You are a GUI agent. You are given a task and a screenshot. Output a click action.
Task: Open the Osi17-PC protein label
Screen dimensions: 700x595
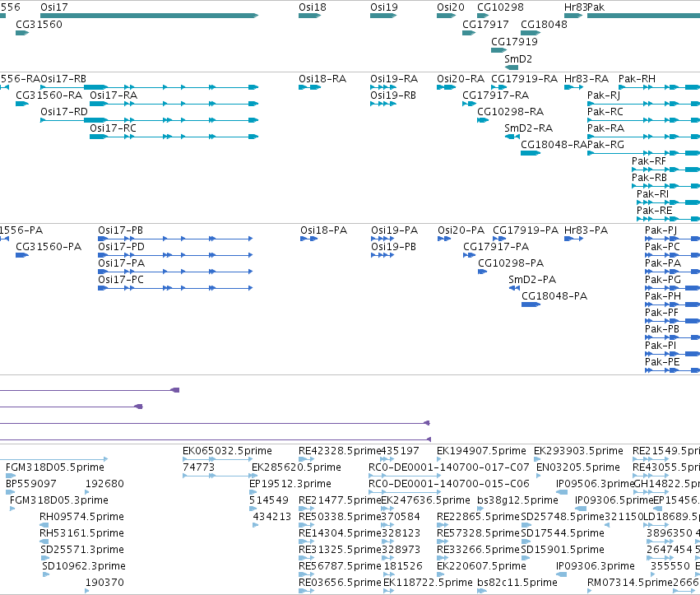pyautogui.click(x=121, y=280)
